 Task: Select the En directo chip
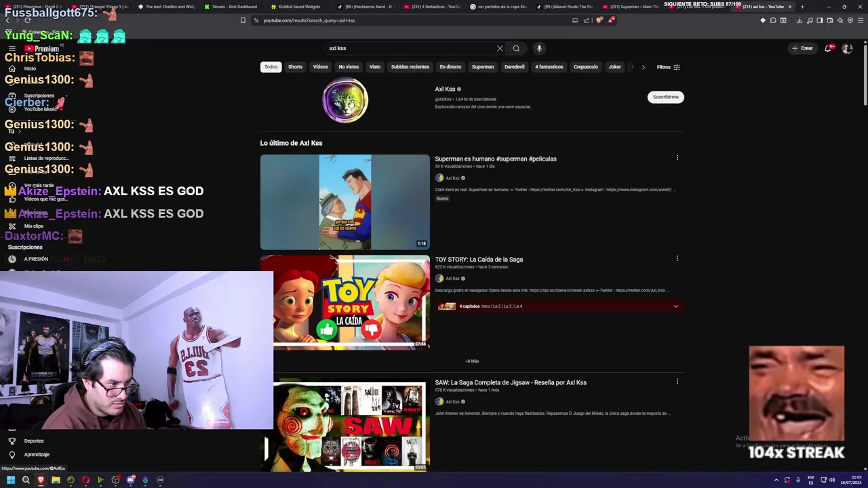coord(450,67)
